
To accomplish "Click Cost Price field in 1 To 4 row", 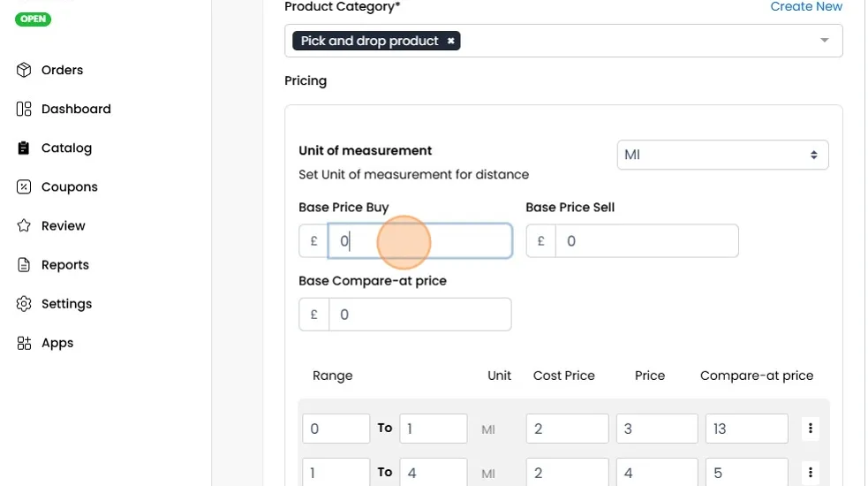I will point(568,472).
